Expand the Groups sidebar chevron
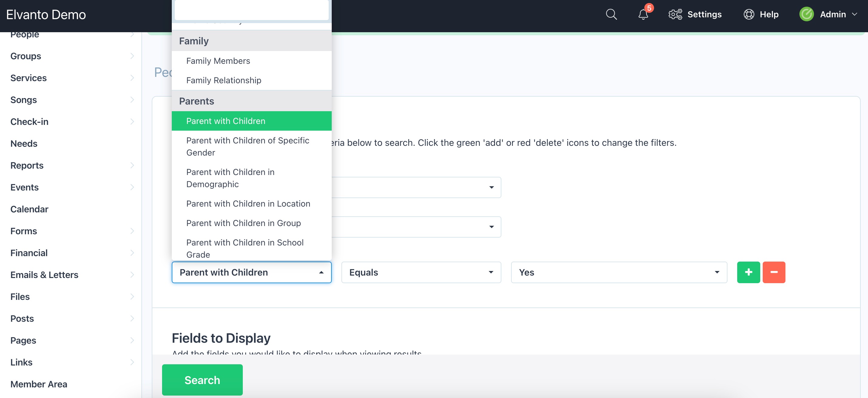The height and width of the screenshot is (398, 868). click(x=132, y=56)
